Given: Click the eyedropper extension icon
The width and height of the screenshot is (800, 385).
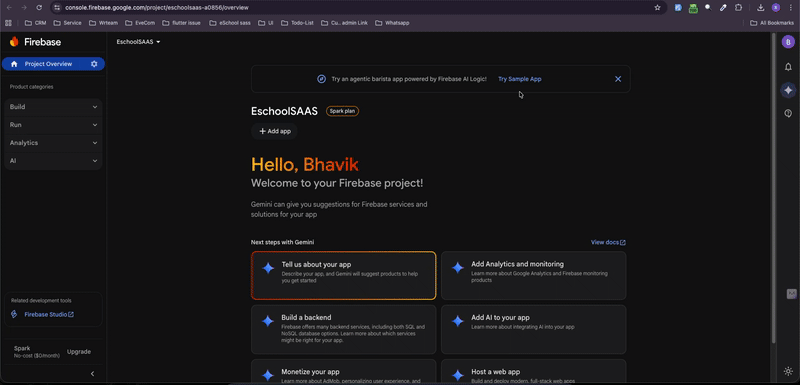Looking at the screenshot, I should click(x=723, y=8).
